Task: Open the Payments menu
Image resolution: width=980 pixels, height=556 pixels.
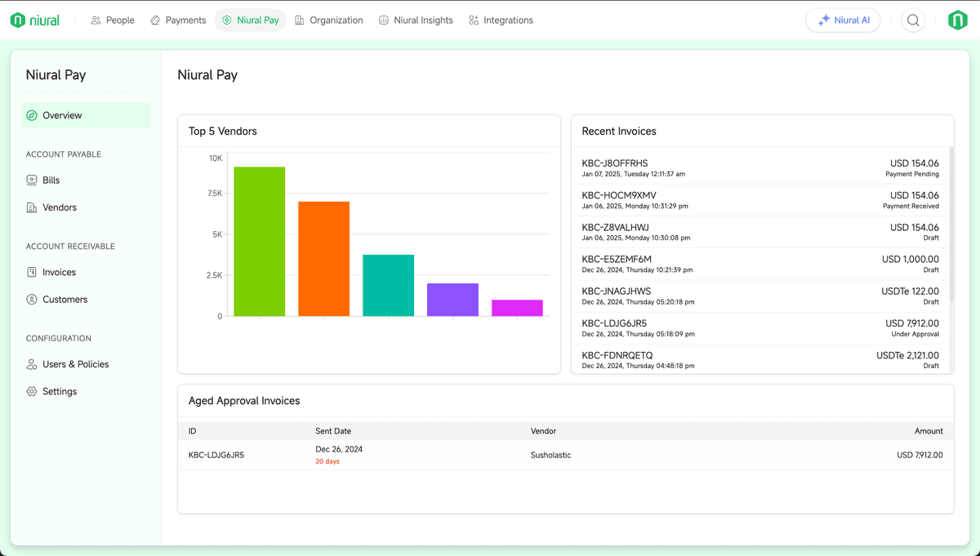Action: tap(178, 20)
